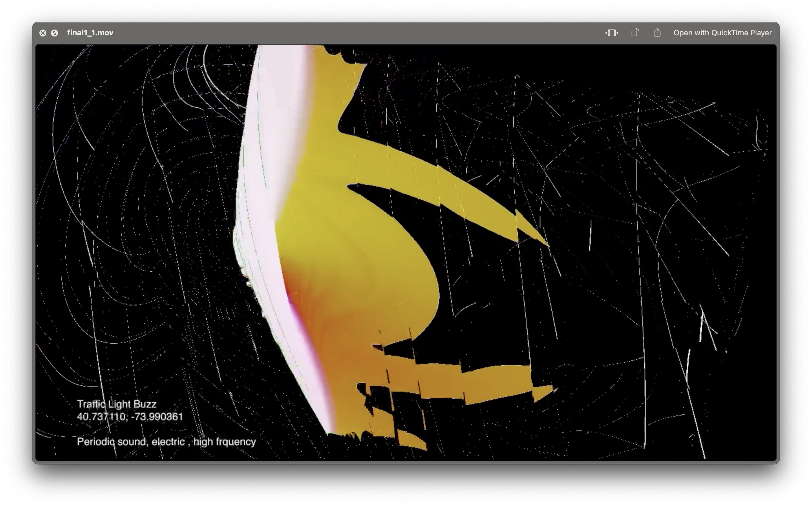Click the Trim video icon
Screen dimensions: 812x507
(x=612, y=33)
